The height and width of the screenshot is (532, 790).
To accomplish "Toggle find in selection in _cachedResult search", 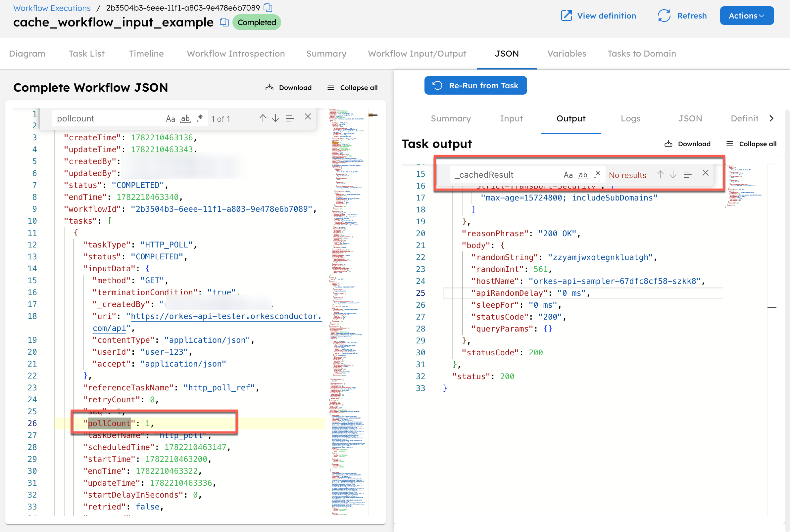I will (x=687, y=175).
